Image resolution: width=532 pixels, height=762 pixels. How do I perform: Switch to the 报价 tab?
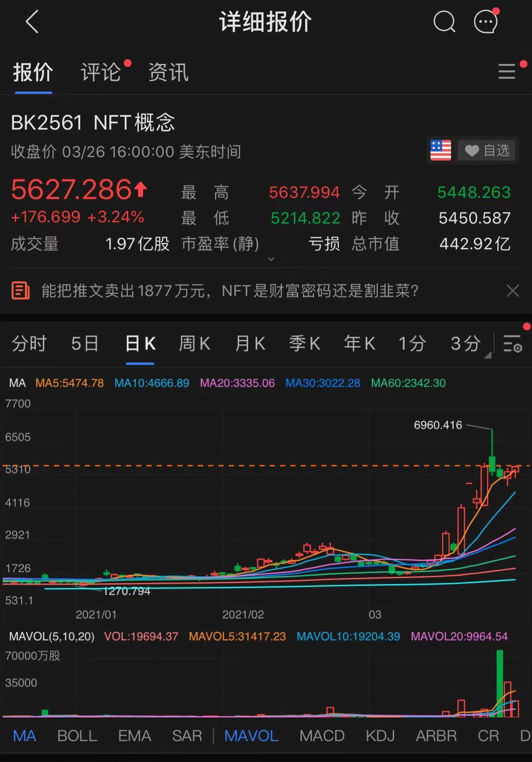coord(33,73)
